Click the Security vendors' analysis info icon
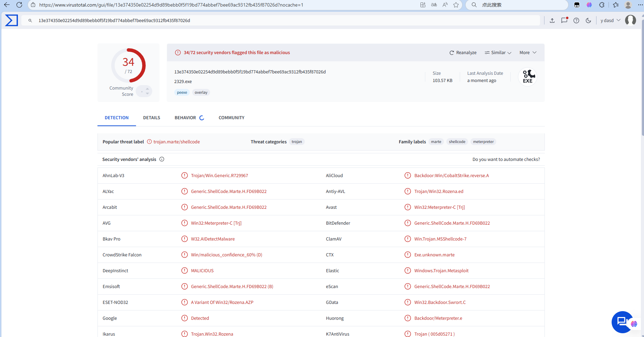This screenshot has height=337, width=644. click(x=162, y=159)
